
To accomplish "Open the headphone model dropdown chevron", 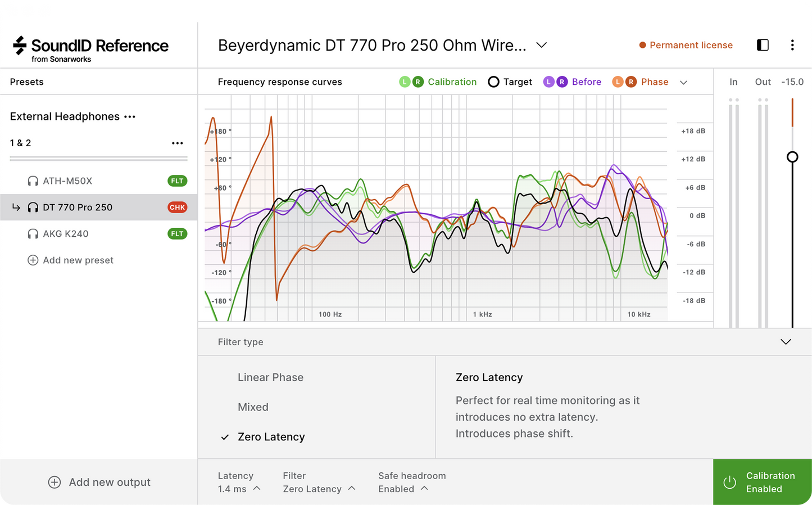I will [x=542, y=45].
